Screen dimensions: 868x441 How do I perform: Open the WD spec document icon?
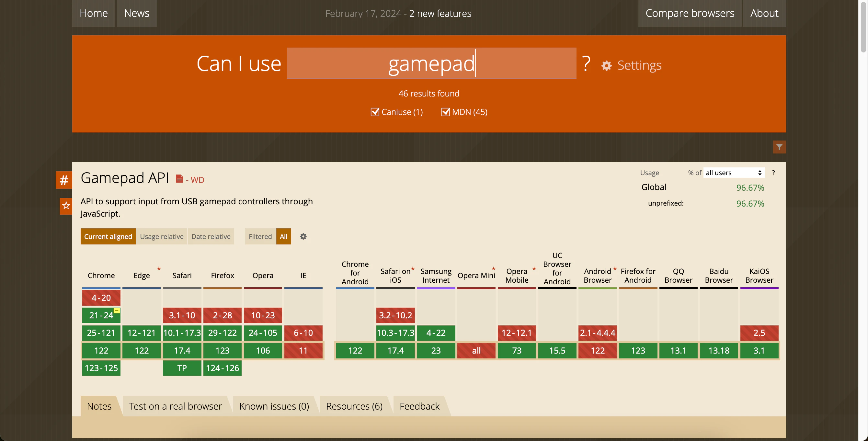pos(179,179)
